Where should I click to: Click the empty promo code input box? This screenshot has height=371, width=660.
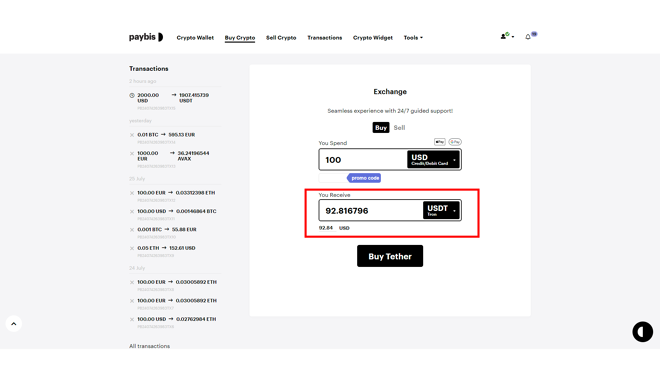333,178
